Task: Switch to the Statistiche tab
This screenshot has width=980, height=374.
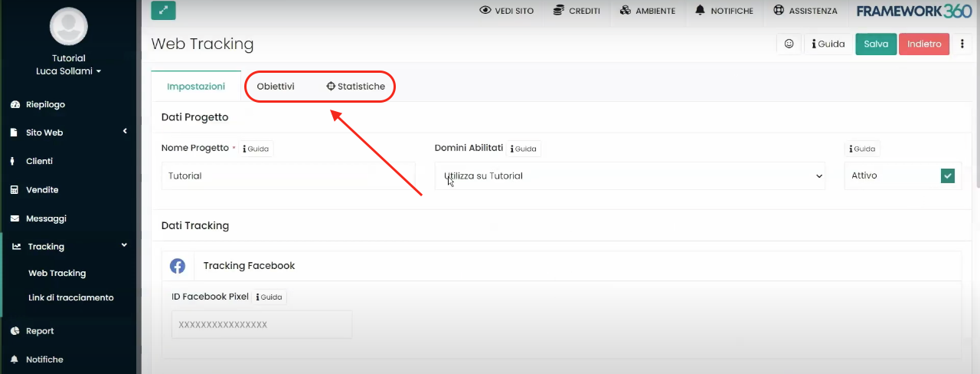Action: pos(356,87)
